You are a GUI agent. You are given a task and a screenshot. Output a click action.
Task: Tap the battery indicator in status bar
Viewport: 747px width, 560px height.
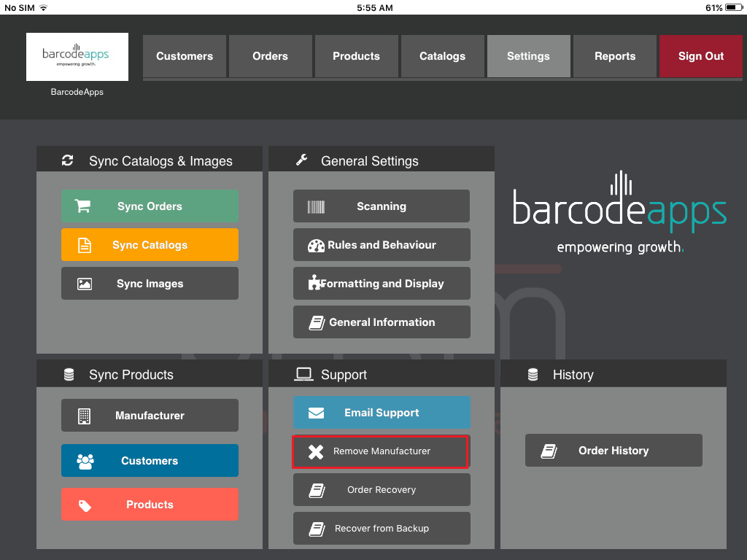(734, 7)
